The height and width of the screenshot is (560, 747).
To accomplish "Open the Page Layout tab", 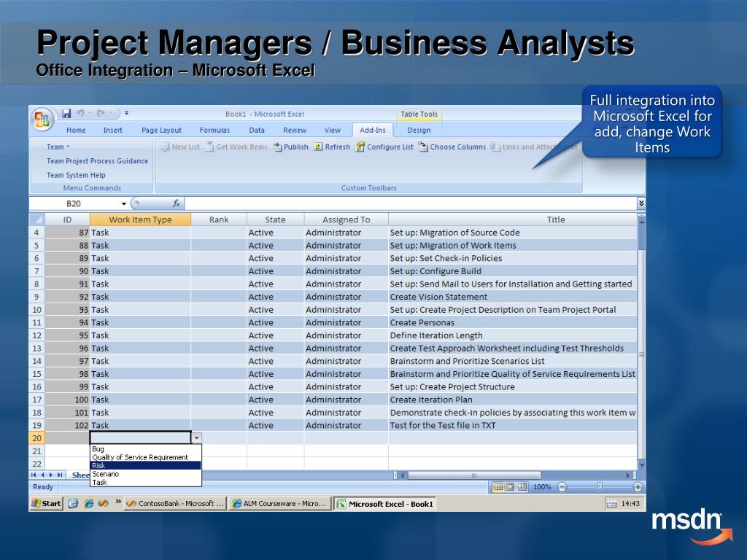I will [x=161, y=130].
